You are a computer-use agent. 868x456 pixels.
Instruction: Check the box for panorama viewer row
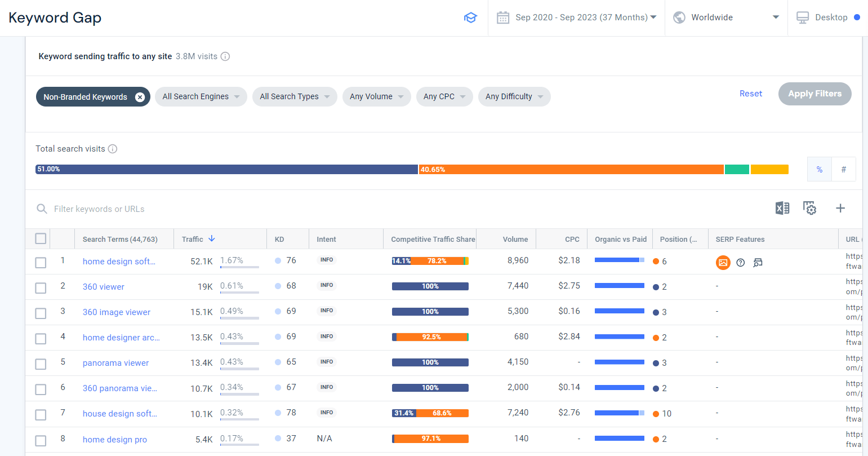(41, 364)
